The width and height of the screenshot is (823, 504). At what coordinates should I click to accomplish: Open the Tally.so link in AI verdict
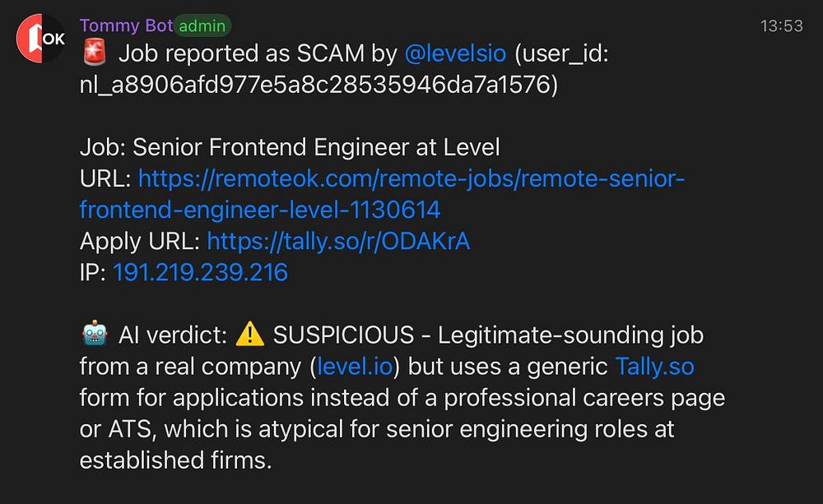pos(654,366)
